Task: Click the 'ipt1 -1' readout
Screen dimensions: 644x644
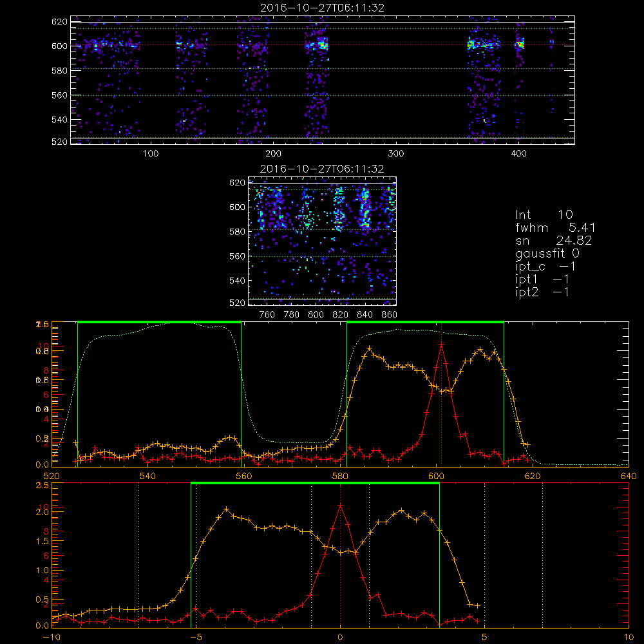Action: pos(542,279)
